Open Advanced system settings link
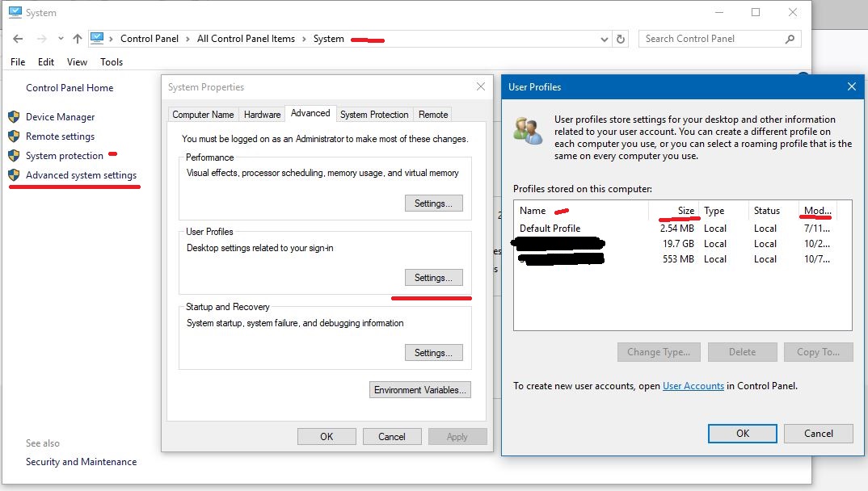868x491 pixels. [x=82, y=175]
